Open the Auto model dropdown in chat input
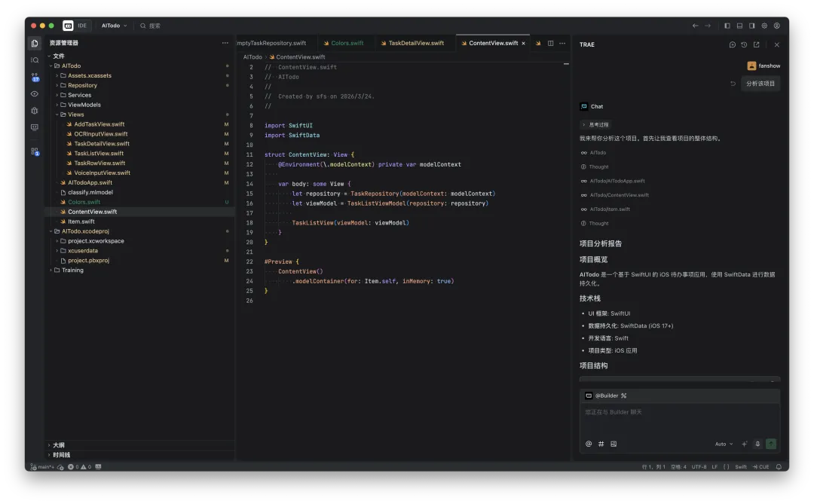 point(724,444)
